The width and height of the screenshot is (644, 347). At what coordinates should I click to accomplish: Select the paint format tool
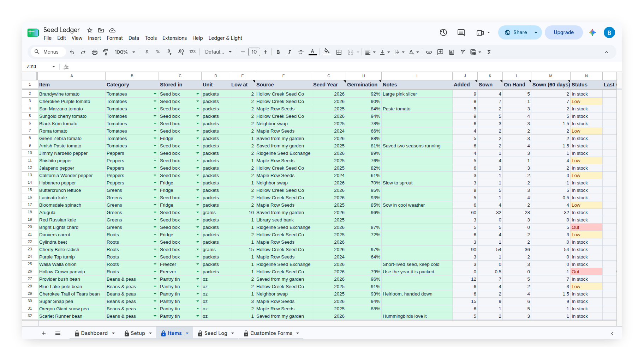106,52
